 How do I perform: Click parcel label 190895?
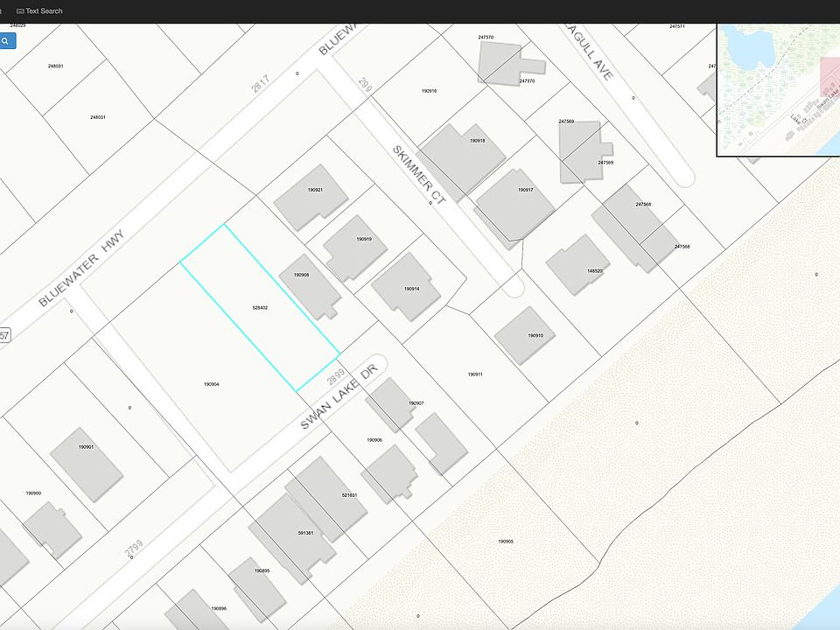[x=262, y=570]
